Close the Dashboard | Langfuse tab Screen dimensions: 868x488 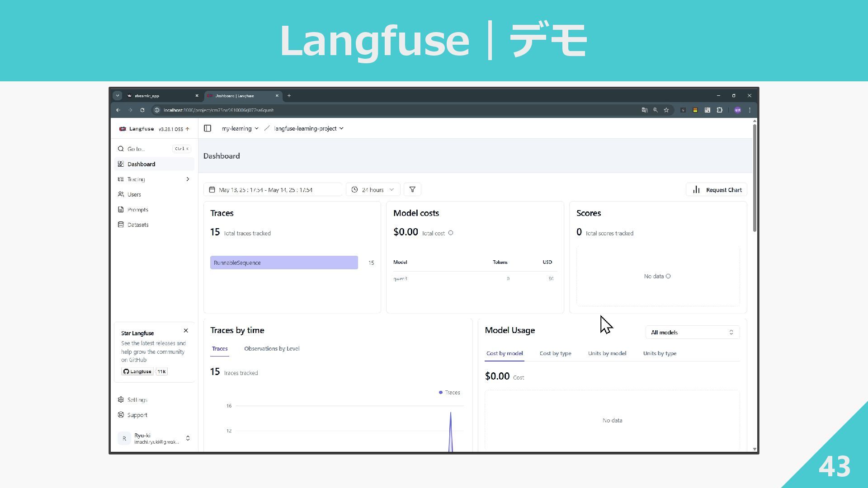point(277,96)
